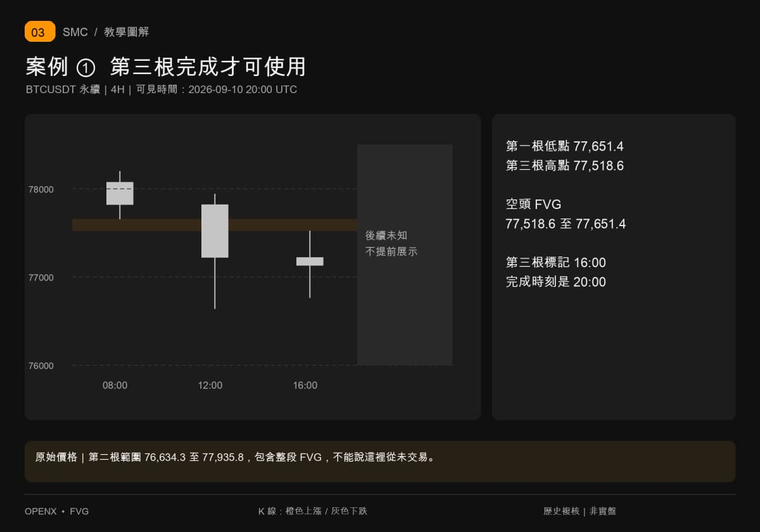Click the 77000 price axis label
760x532 pixels.
(x=41, y=277)
